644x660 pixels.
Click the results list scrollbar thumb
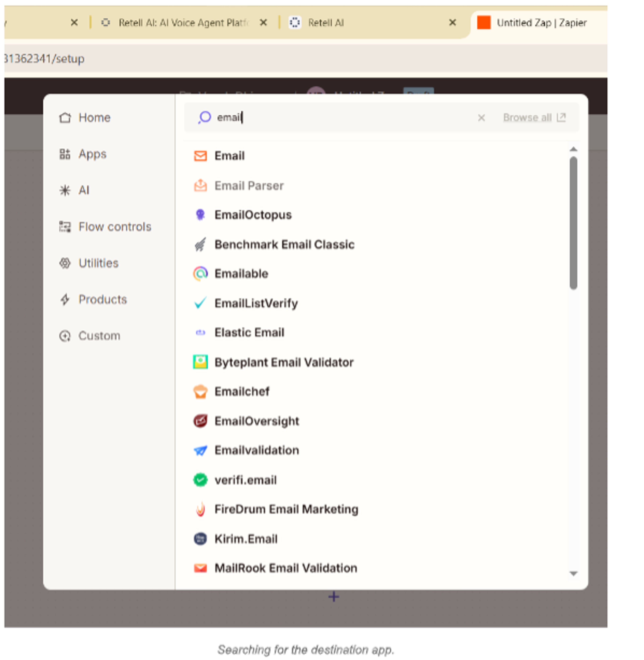pos(573,223)
